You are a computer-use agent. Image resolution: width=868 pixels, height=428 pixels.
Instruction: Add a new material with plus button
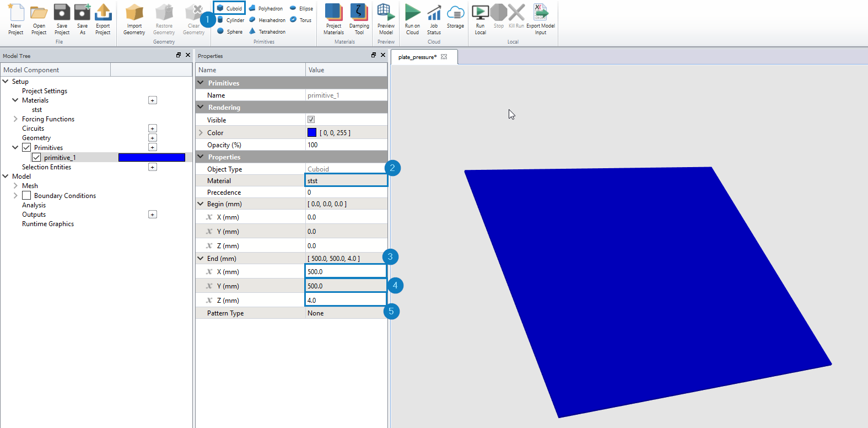click(x=153, y=100)
